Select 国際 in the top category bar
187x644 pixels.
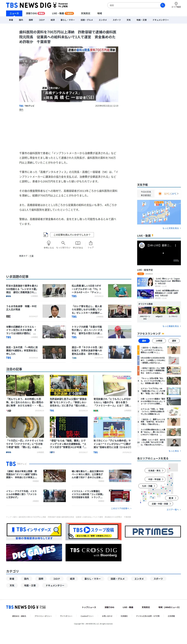(x=31, y=20)
